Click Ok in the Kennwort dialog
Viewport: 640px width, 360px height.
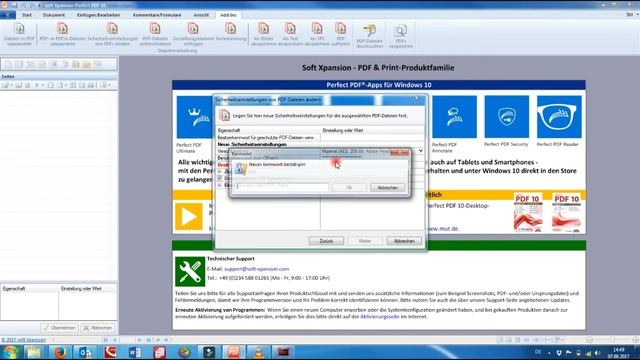pos(349,188)
